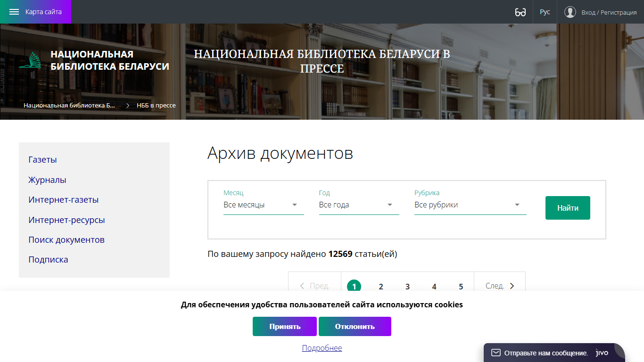Click the breadcrumb chevron separator

tap(128, 106)
